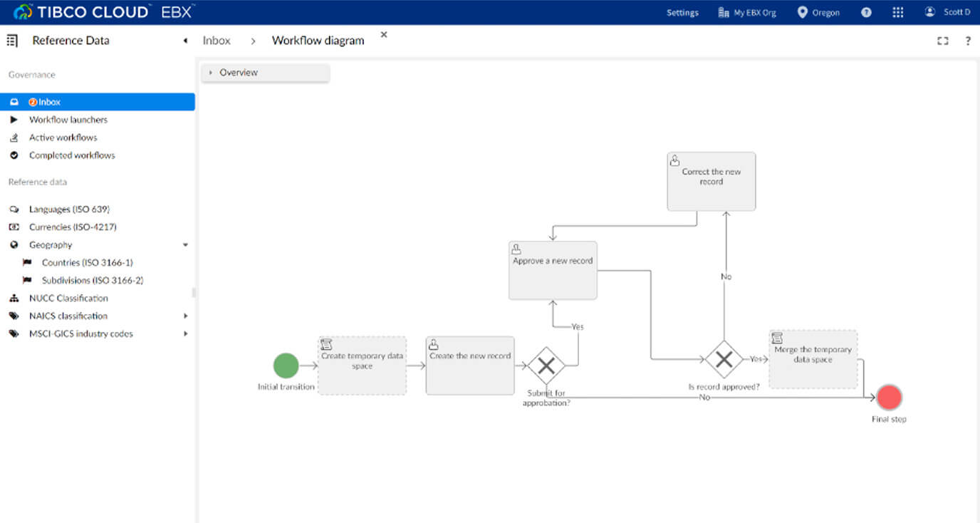Click the Countries flag icon
Viewport: 980px width, 523px height.
tap(27, 263)
